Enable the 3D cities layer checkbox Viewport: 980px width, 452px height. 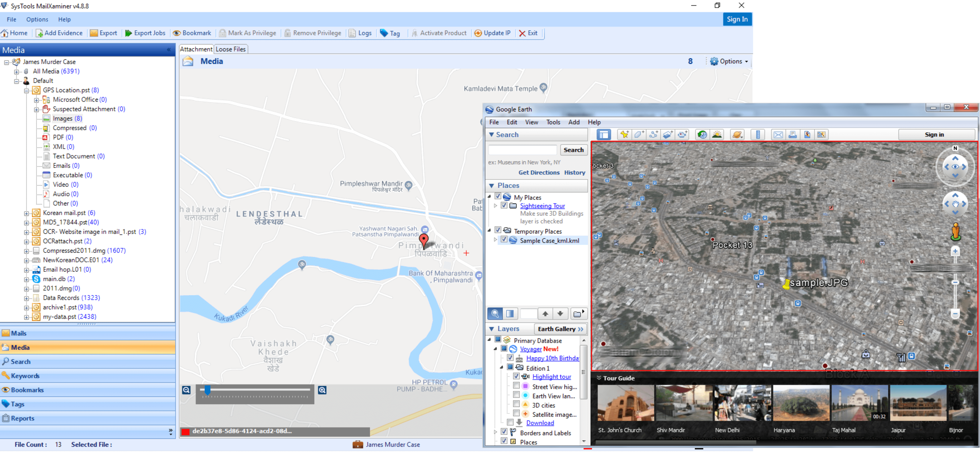click(x=516, y=404)
